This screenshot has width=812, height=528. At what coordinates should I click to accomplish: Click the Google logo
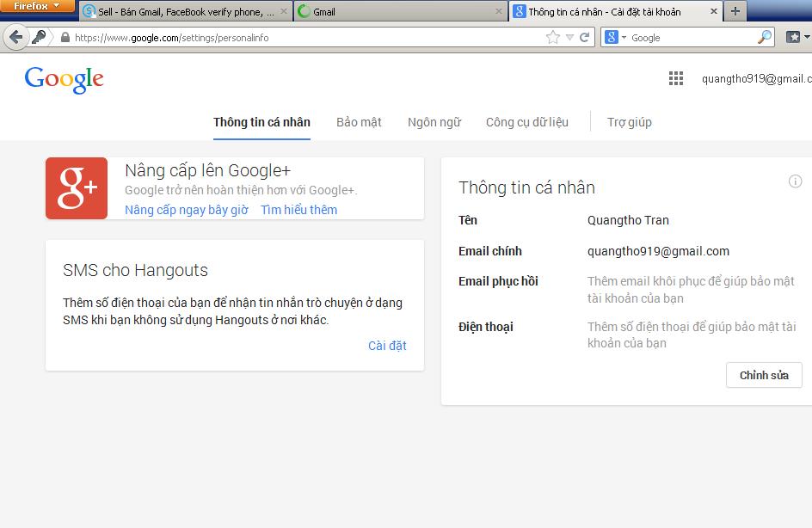[65, 80]
